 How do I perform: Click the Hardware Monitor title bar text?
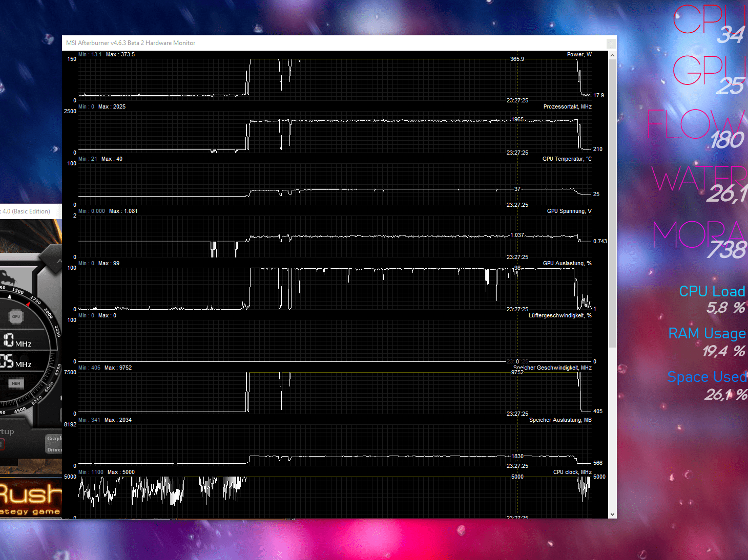pos(131,43)
